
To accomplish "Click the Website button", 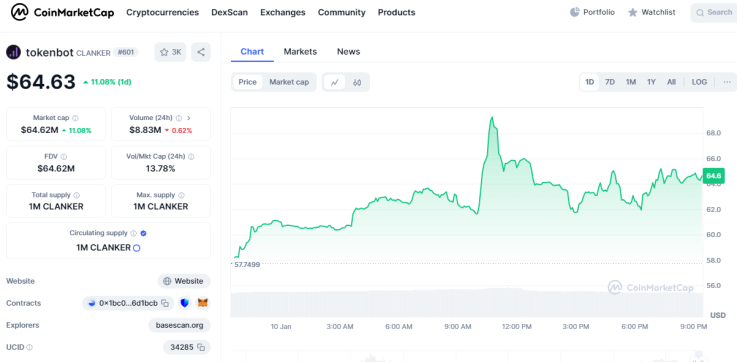I will tap(184, 281).
